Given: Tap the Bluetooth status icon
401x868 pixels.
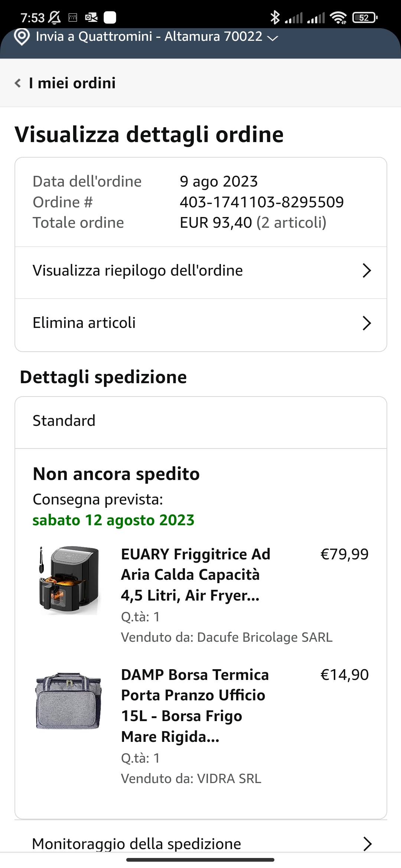Looking at the screenshot, I should coord(275,17).
